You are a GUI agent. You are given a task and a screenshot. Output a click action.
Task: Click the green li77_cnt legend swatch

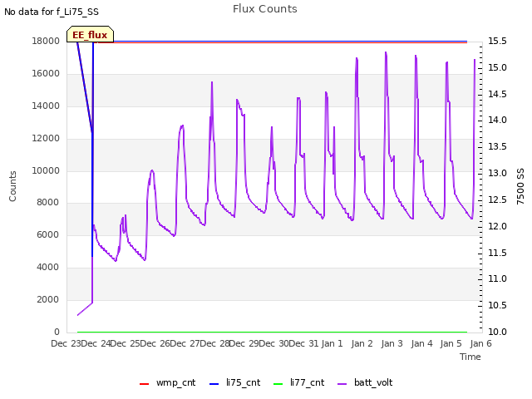click(x=278, y=384)
